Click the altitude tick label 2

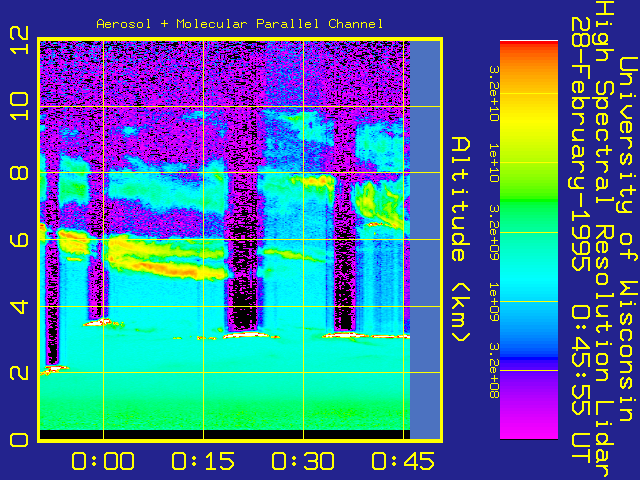tap(19, 372)
